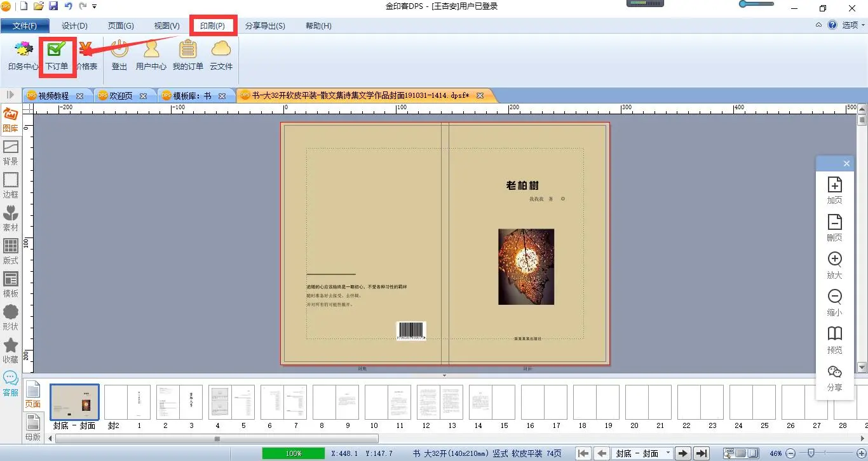Viewport: 868px width, 461px height.
Task: Switch to the 设计(D) ribbon tab
Action: [74, 26]
